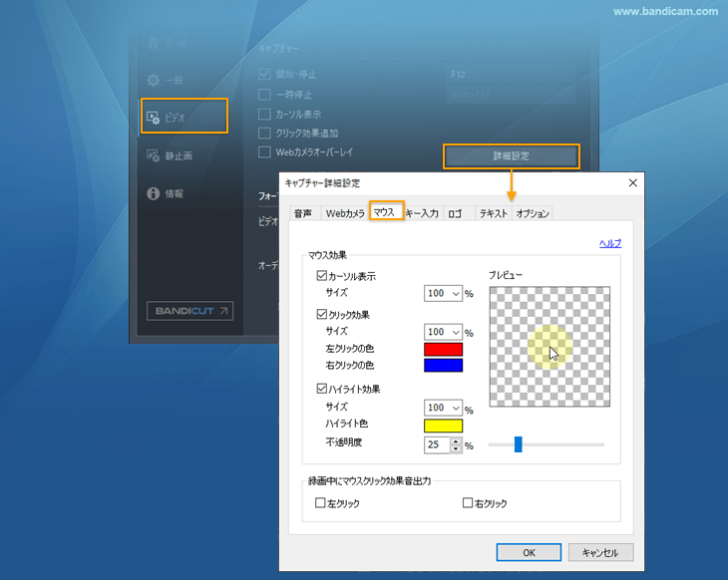The image size is (728, 580).
Task: Toggle カーソル表示 checkbox in dialog
Action: (322, 276)
